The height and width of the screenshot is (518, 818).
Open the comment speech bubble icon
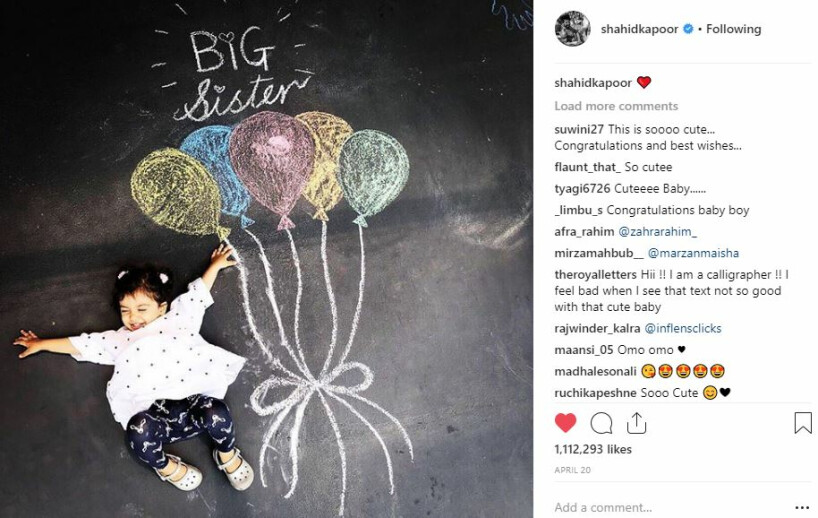point(601,423)
